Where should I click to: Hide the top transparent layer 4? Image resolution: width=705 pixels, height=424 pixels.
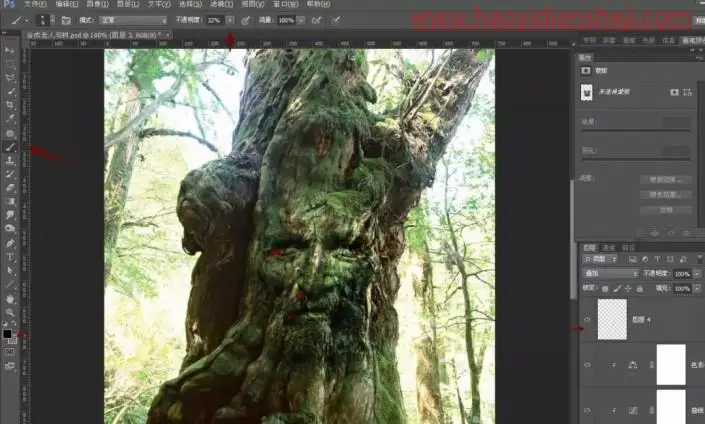587,320
